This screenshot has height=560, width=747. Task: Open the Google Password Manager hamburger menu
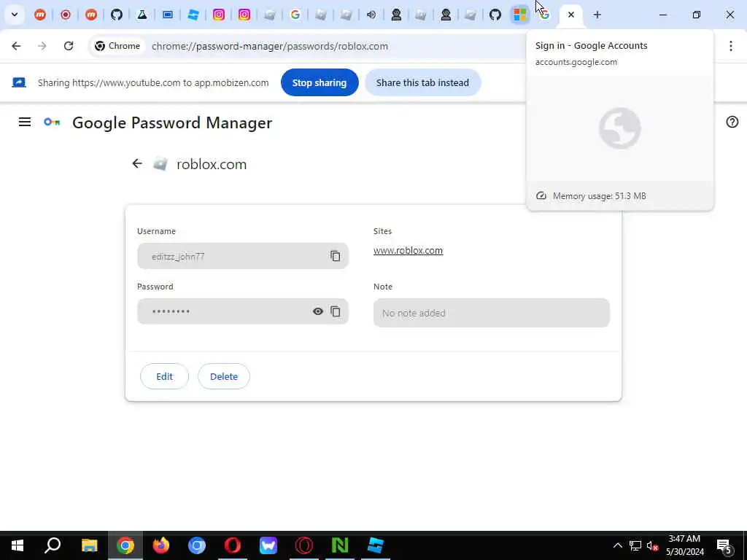click(25, 122)
